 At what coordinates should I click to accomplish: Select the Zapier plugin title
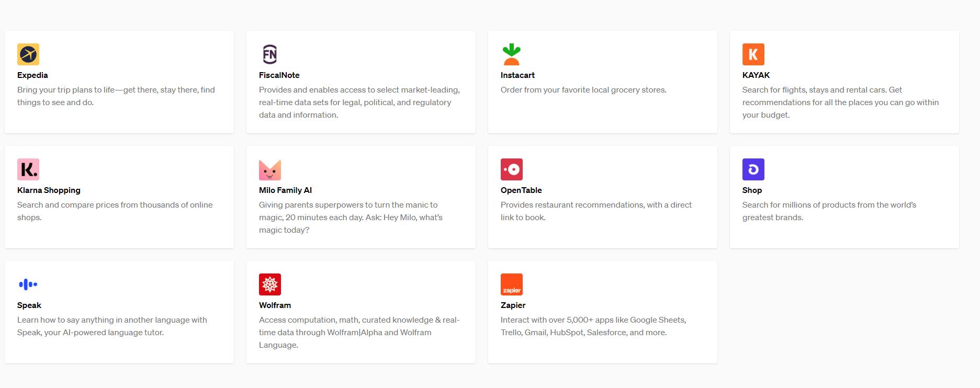point(513,305)
